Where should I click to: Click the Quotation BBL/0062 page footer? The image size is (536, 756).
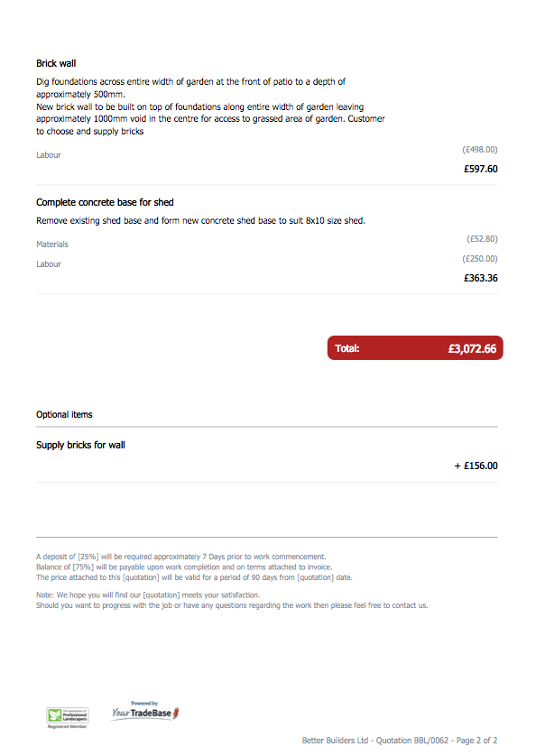pos(400,740)
